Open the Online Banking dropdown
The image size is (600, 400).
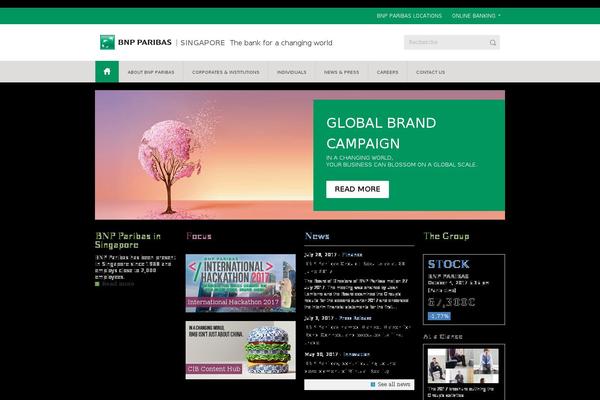[x=476, y=16]
